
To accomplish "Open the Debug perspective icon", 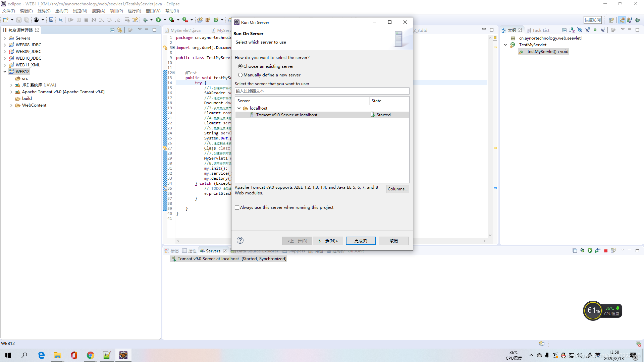I will (x=637, y=20).
